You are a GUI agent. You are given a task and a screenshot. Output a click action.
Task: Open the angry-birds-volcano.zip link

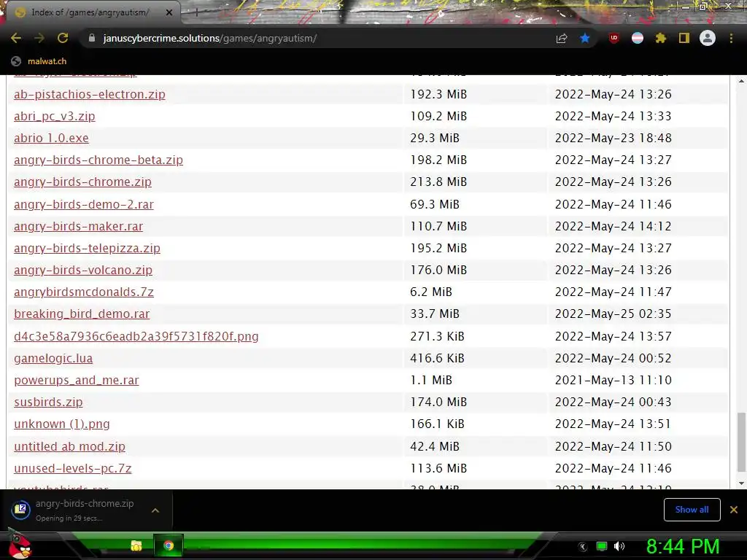[x=83, y=270]
